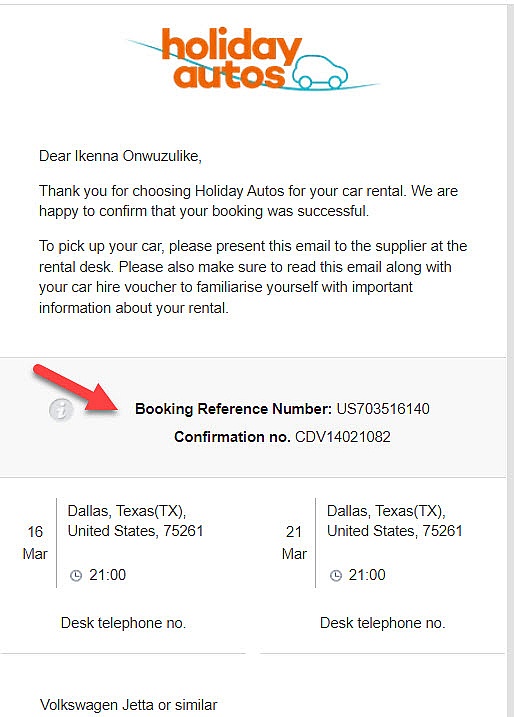The height and width of the screenshot is (717, 514).
Task: Click the Dear Ikenna Onwuzulike greeting
Action: click(120, 156)
